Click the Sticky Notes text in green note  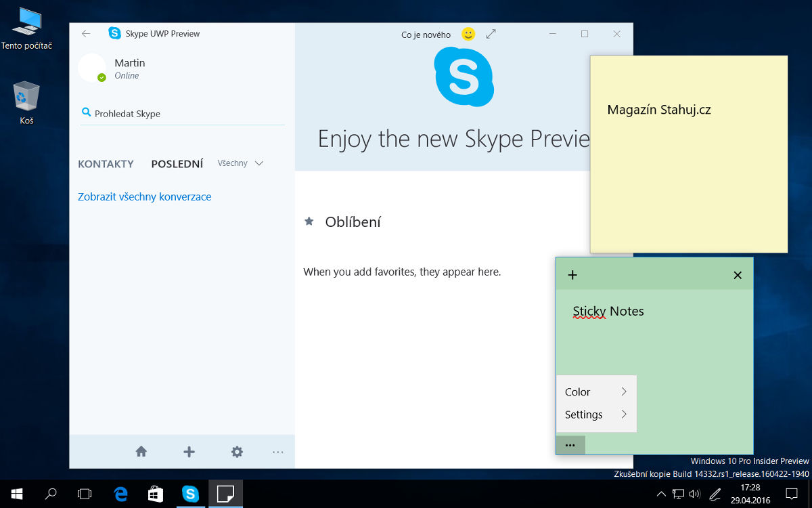coord(608,312)
